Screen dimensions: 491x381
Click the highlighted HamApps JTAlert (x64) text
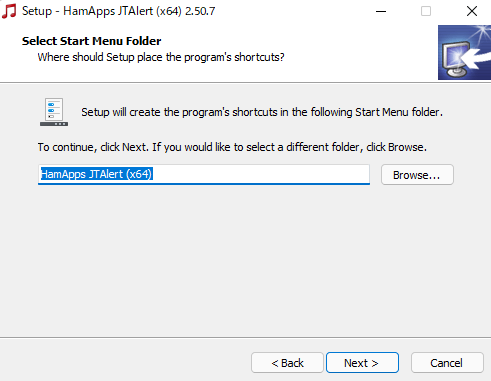[x=96, y=174]
